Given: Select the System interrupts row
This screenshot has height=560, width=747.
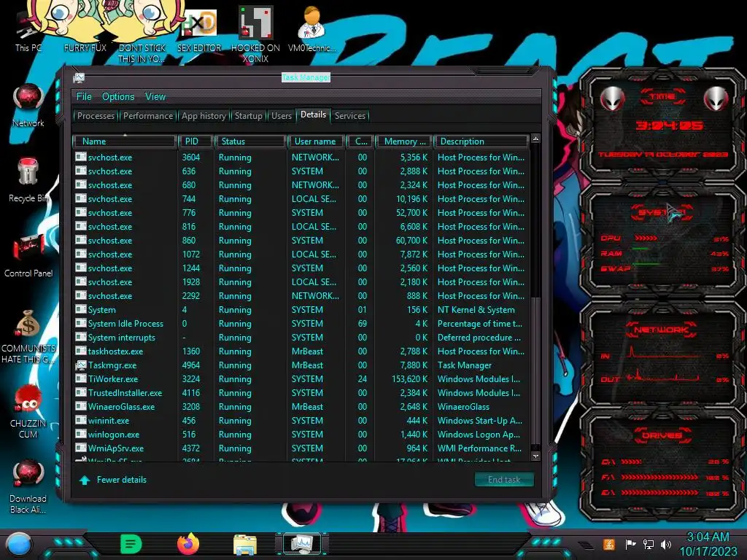Looking at the screenshot, I should tap(301, 338).
